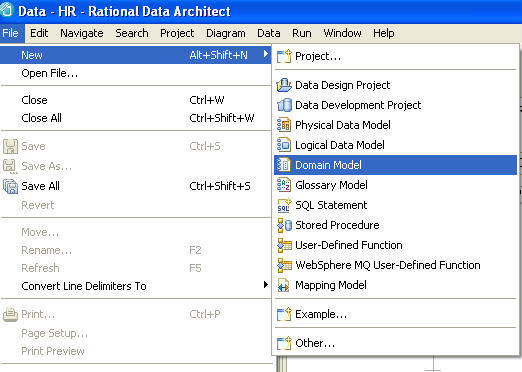Select New in the File menu
Screen dimensions: 522x372
(x=136, y=55)
